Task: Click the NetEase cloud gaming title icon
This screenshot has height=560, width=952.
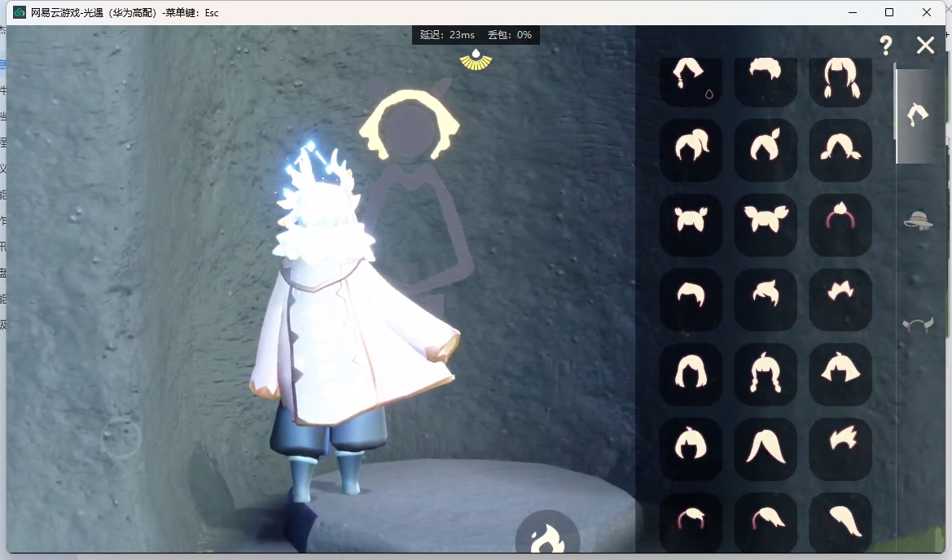Action: 20,12
